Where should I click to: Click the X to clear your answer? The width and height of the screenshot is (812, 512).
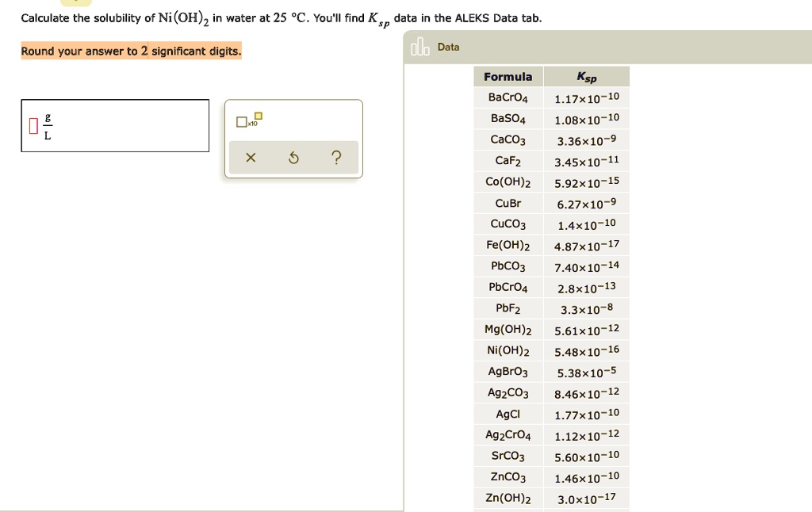pyautogui.click(x=251, y=158)
